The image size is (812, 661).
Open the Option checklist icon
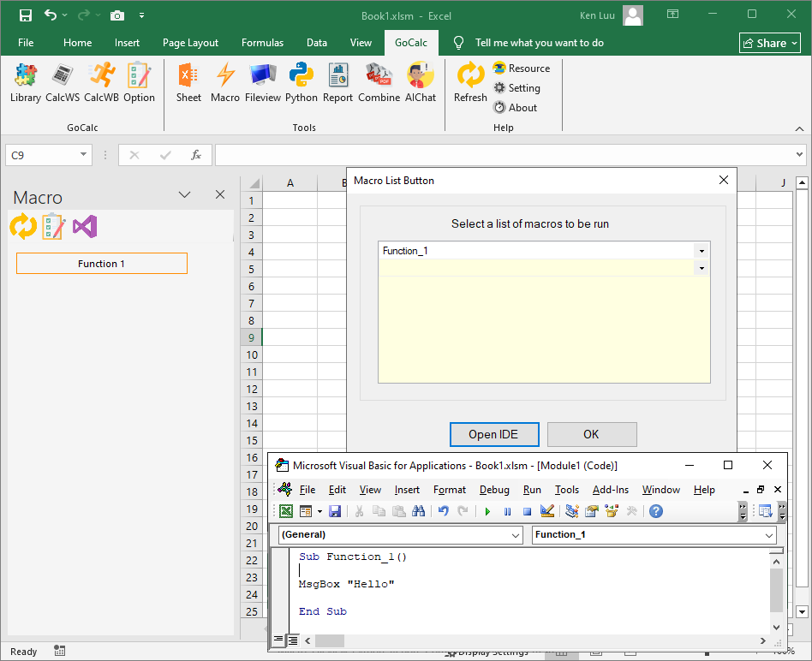coord(139,82)
